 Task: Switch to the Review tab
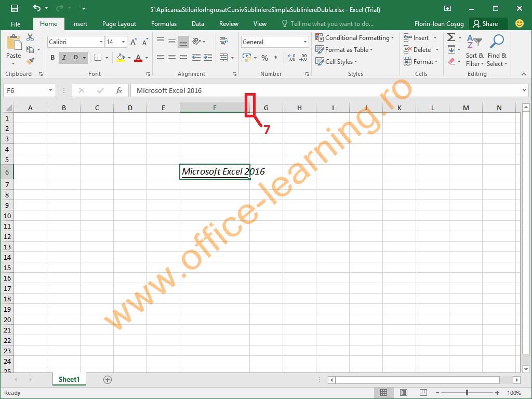(229, 24)
